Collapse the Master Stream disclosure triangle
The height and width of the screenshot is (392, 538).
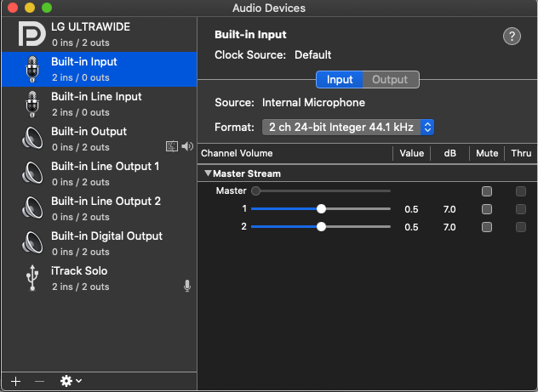[208, 173]
